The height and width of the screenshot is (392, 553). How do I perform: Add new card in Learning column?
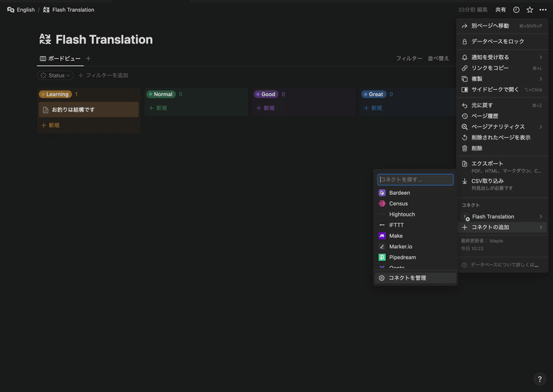[x=50, y=125]
